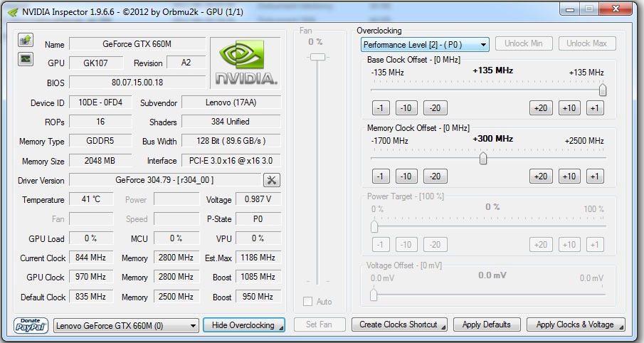This screenshot has width=644, height=343.
Task: Expand the Hide Overclocking split arrow
Action: [x=281, y=328]
